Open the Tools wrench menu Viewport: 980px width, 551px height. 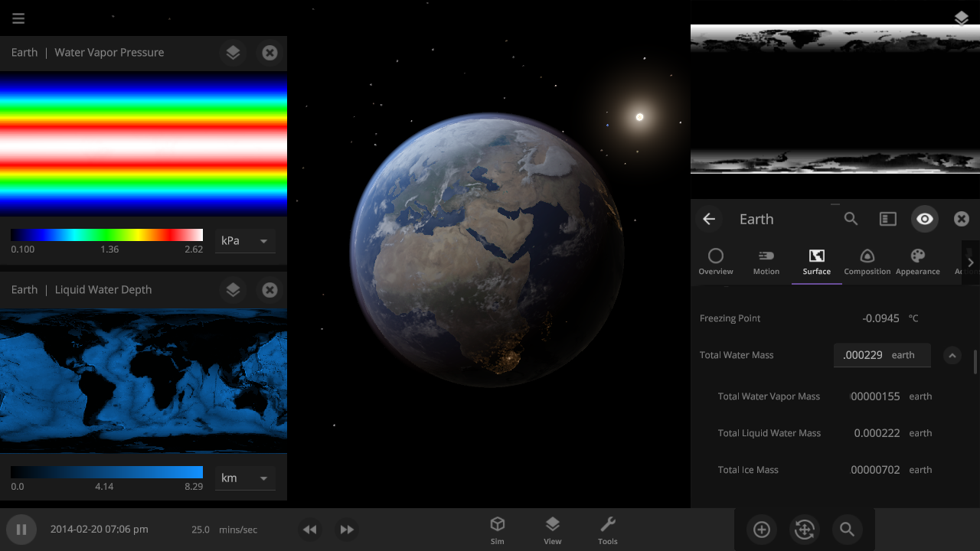(608, 530)
